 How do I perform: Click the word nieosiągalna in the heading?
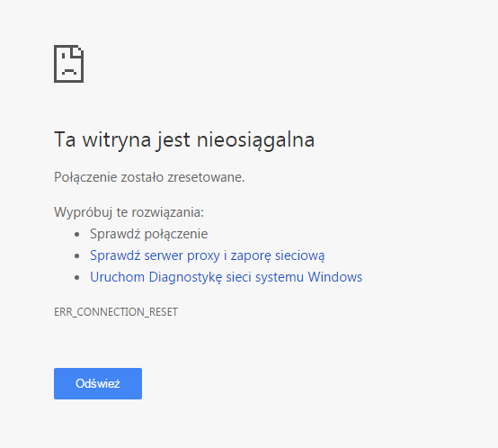tap(255, 139)
